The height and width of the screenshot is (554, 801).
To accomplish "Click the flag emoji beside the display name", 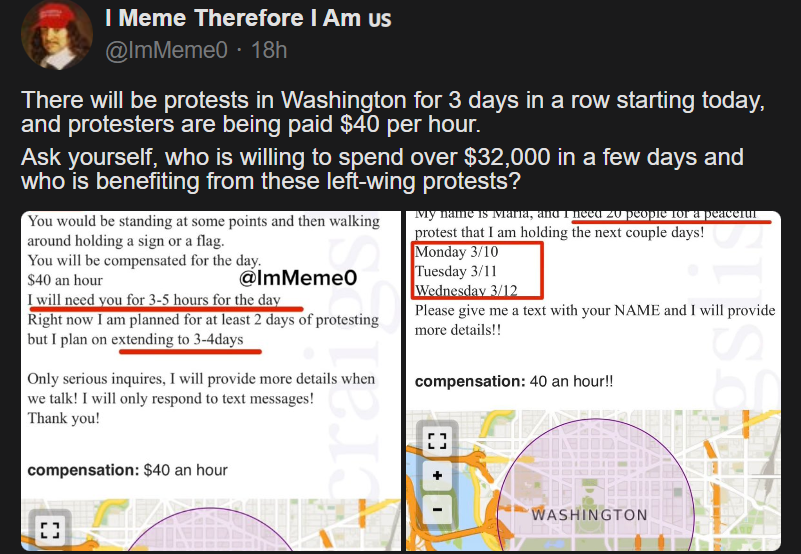I will [379, 18].
